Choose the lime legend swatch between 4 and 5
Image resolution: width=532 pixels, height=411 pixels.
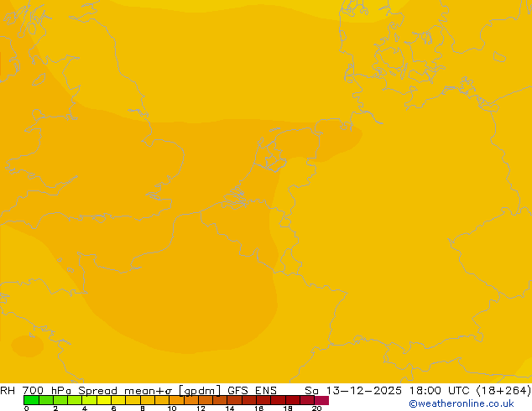[x=89, y=400]
